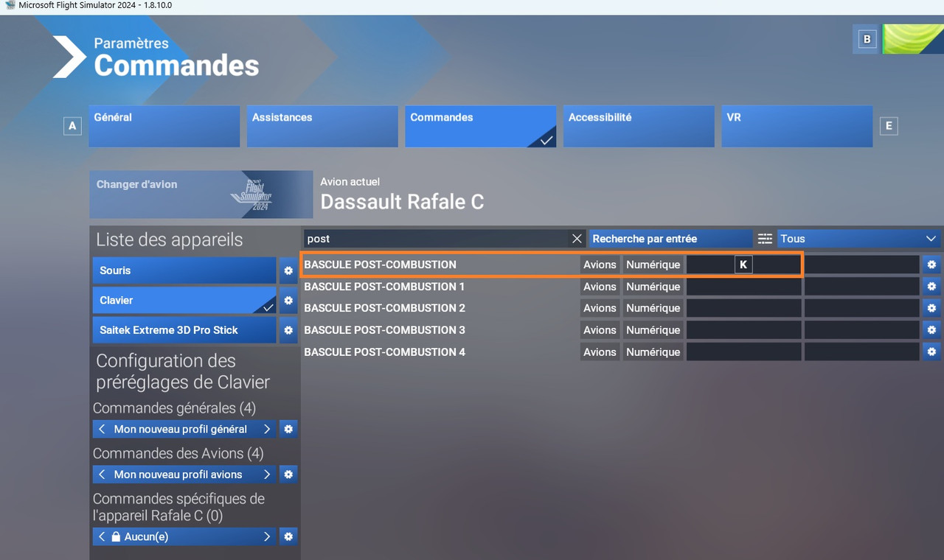
Task: Open gear for Mon nouveau profil général
Action: pos(288,429)
